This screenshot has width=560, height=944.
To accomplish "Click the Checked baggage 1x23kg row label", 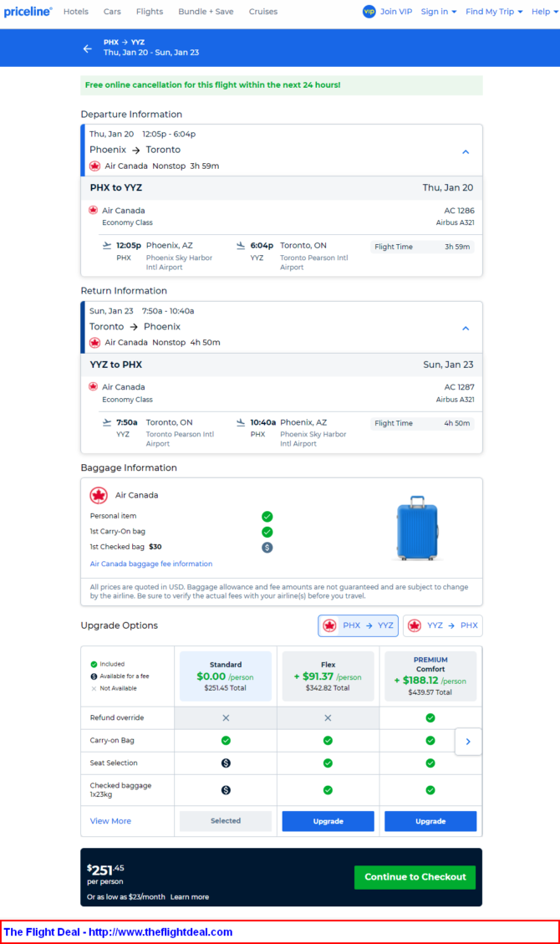I will [120, 790].
